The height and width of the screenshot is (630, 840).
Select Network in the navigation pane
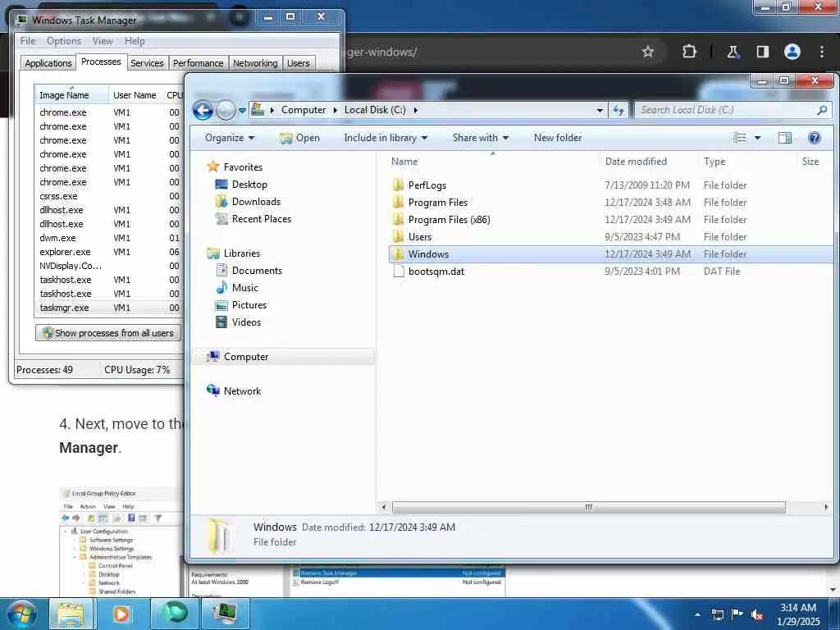[242, 391]
